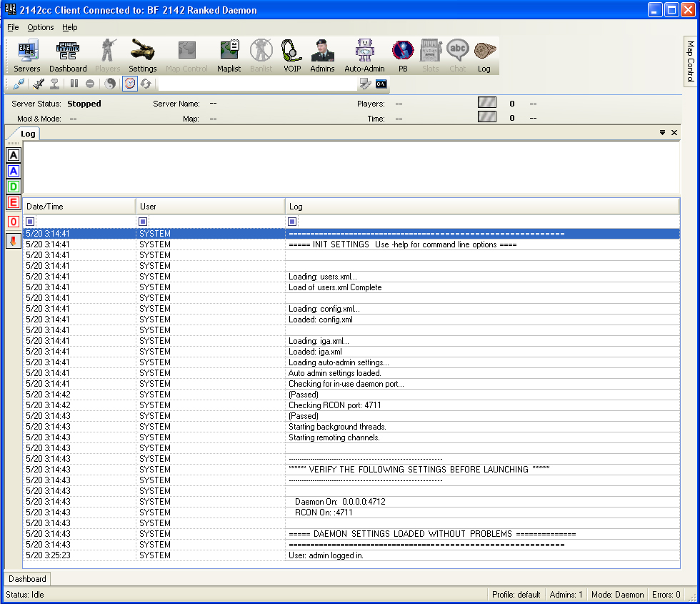Select the 'Auto admin settings loaded.' row
The image size is (700, 604).
coord(351,373)
